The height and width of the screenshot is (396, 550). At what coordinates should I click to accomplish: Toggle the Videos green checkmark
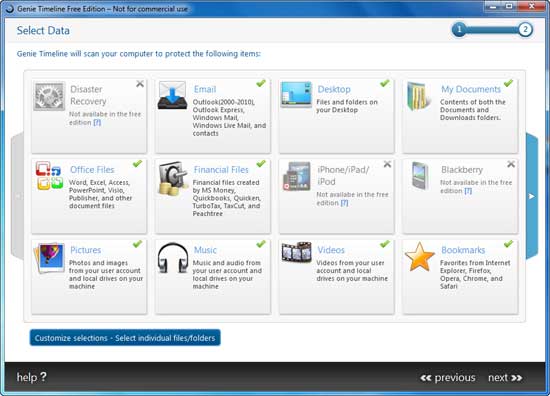click(x=385, y=244)
